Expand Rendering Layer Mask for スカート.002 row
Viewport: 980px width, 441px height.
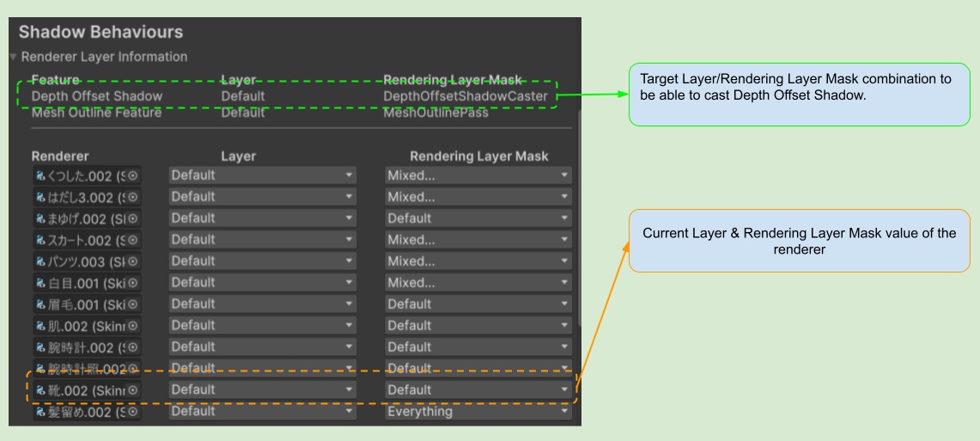click(x=478, y=240)
